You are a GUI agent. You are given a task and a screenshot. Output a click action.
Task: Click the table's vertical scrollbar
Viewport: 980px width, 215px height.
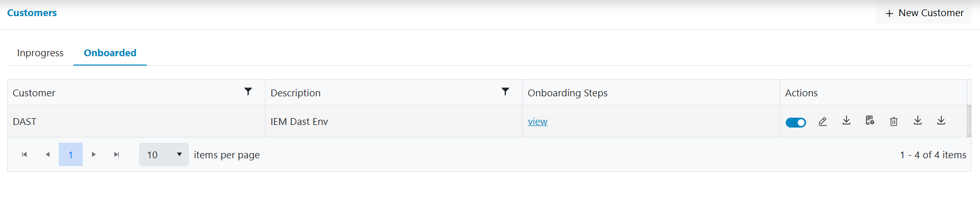(x=969, y=121)
